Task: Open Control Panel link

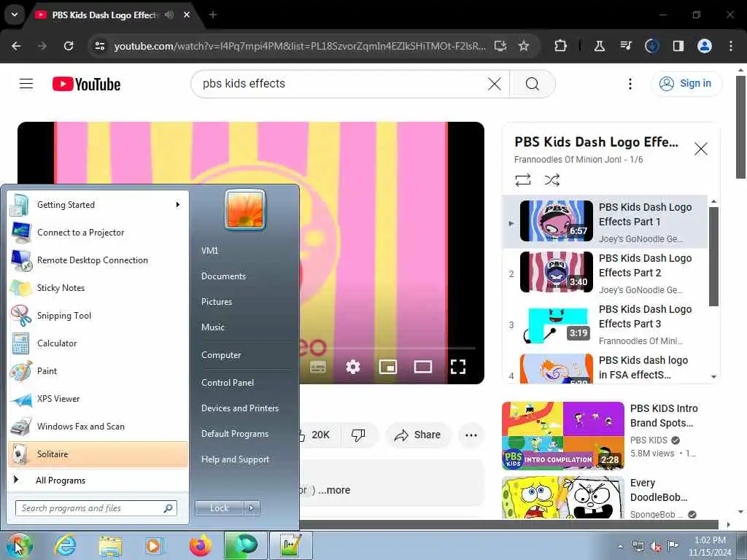Action: click(228, 382)
